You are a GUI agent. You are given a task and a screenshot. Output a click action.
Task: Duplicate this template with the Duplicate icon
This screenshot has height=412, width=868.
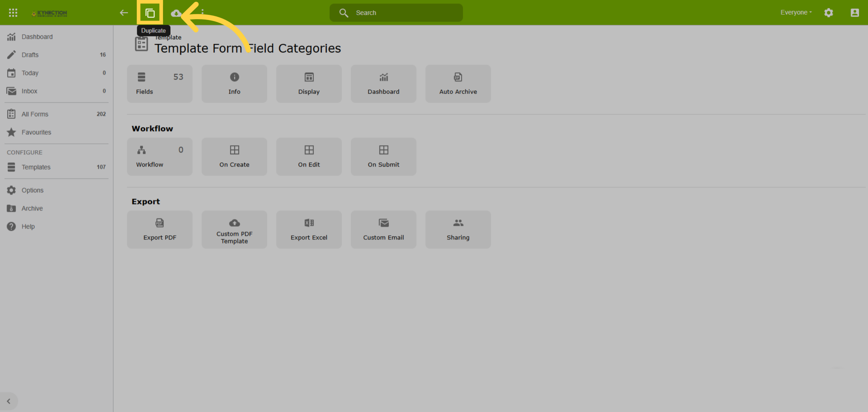[x=150, y=13]
